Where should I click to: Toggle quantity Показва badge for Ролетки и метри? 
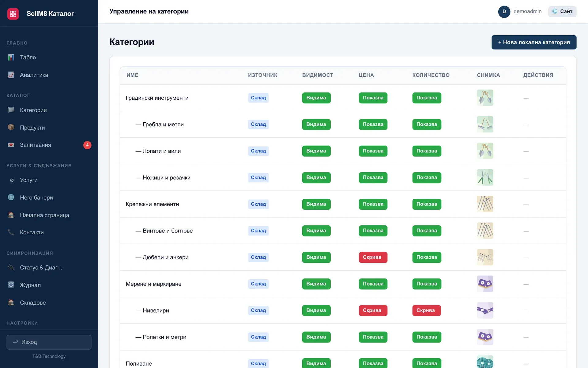[x=427, y=337]
